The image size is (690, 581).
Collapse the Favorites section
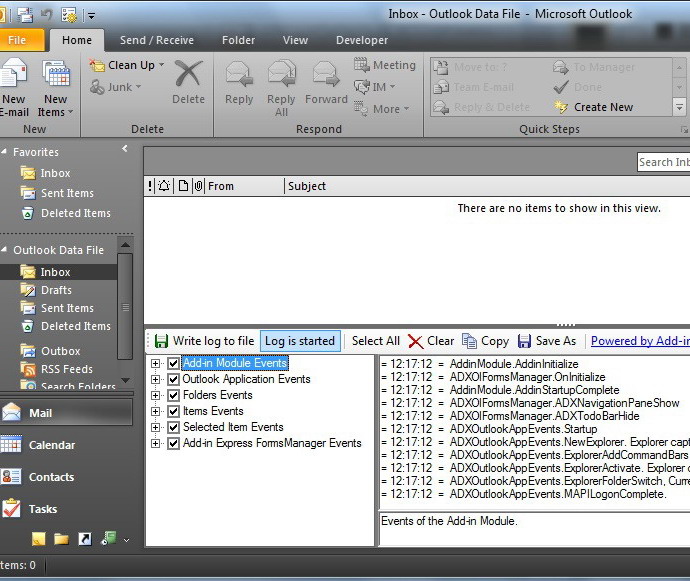[4, 151]
